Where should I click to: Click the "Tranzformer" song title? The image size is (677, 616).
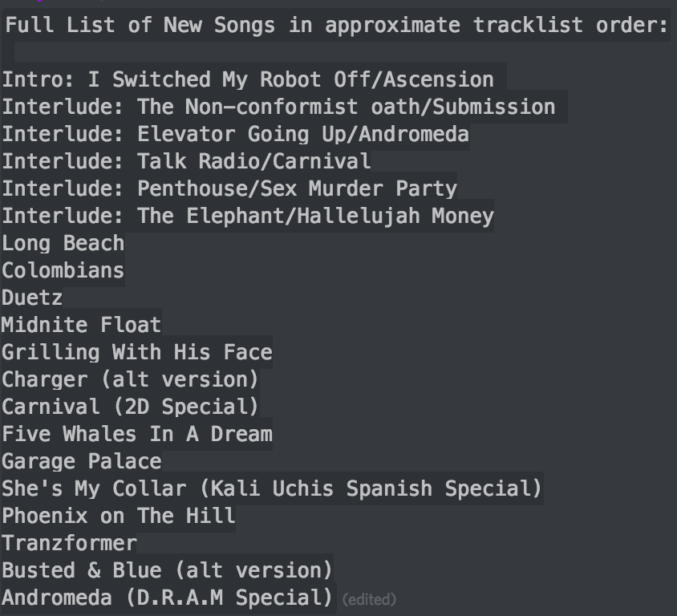point(69,543)
